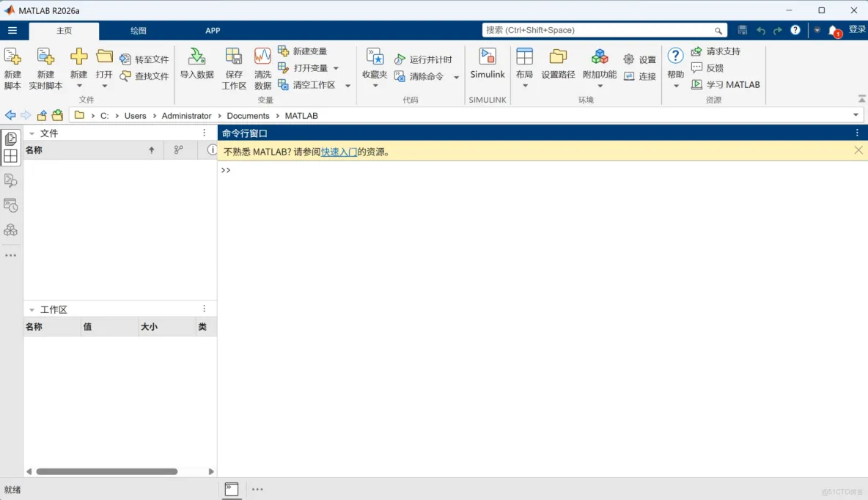
Task: Click the Files sidebar panel icon
Action: point(10,139)
